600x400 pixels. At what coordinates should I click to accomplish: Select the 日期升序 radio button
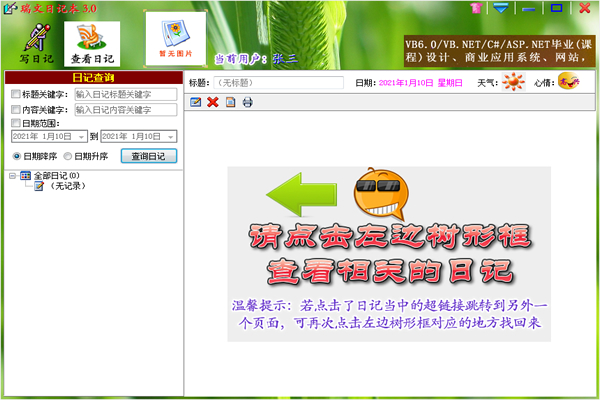click(68, 156)
